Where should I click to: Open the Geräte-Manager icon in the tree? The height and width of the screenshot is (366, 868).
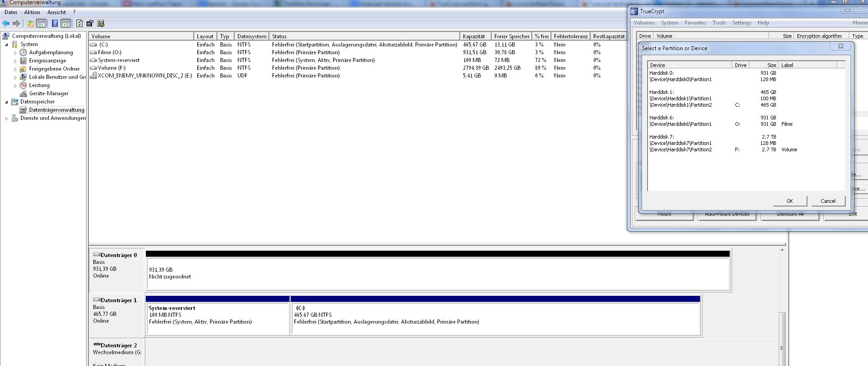click(23, 93)
